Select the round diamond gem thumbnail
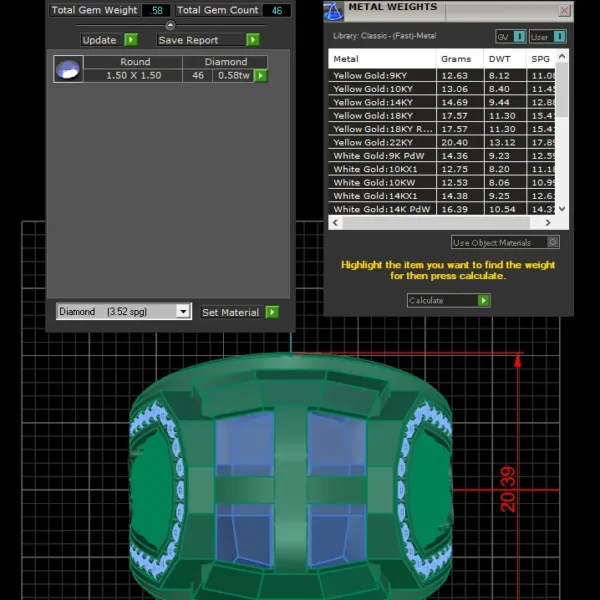Screen dimensions: 600x600 tap(68, 69)
